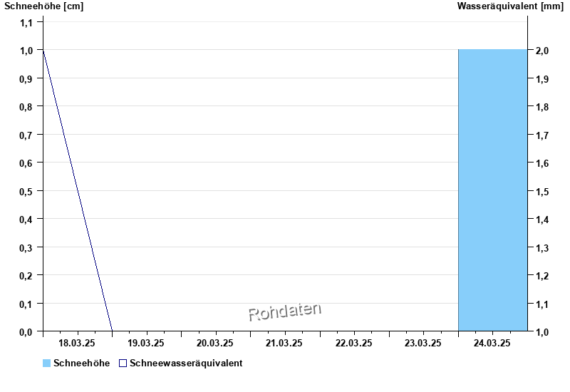The image size is (570, 392).
Task: Select the 19.03.25 date label
Action: click(x=147, y=343)
